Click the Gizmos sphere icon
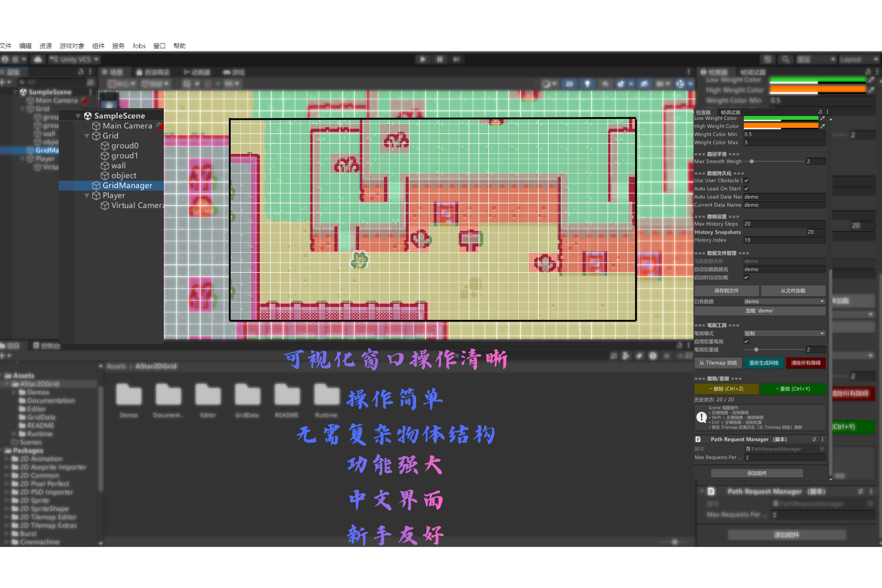882x588 pixels. tap(680, 84)
